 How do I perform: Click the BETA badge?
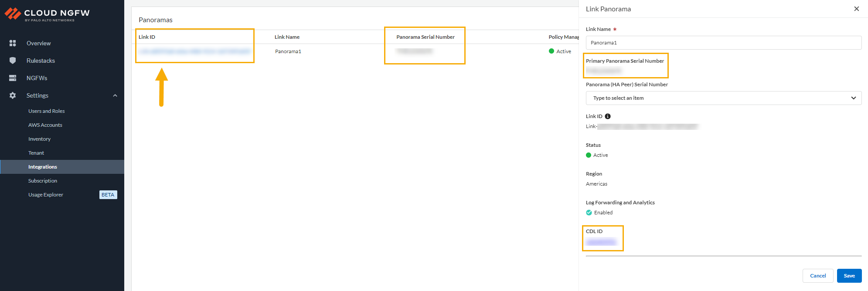(x=108, y=195)
